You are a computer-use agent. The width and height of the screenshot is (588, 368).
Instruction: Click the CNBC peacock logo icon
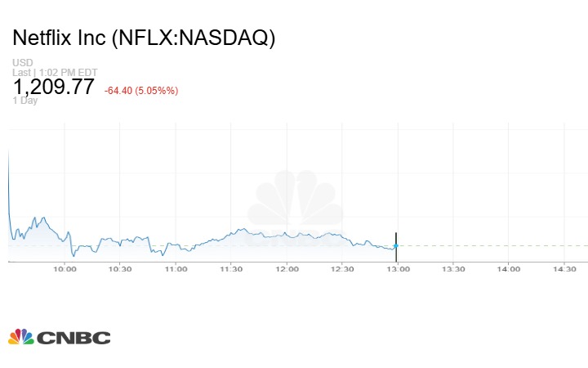[20, 337]
